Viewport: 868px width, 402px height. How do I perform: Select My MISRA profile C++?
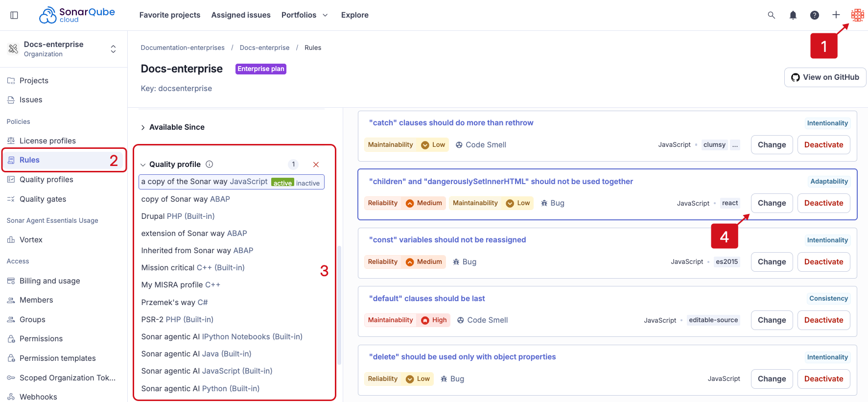[181, 285]
